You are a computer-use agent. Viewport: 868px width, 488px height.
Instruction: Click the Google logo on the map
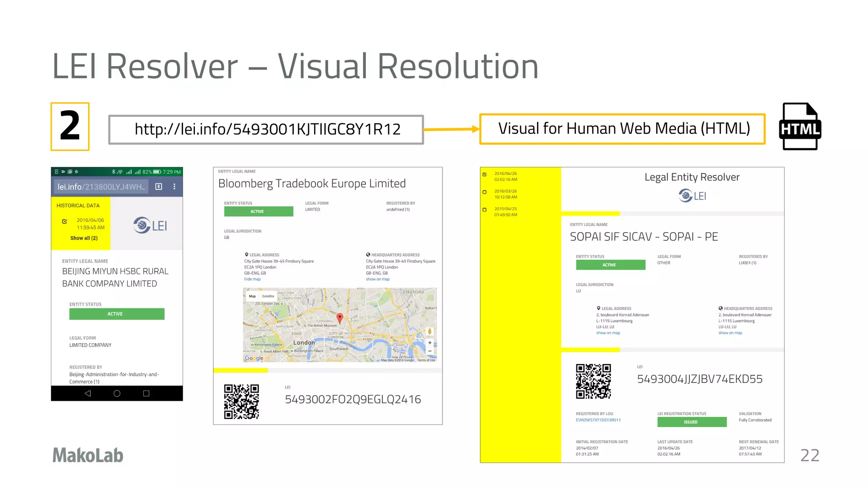(254, 358)
